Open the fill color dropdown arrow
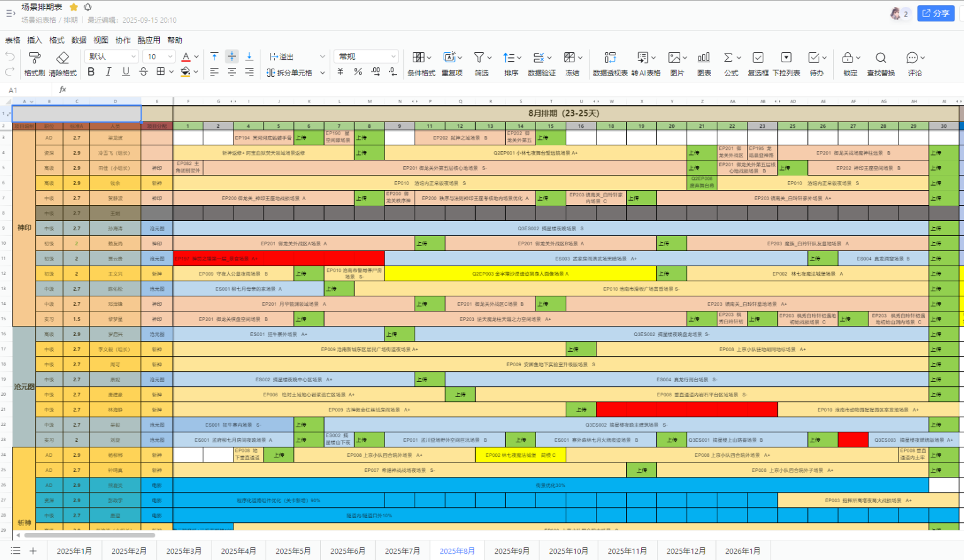 (196, 72)
